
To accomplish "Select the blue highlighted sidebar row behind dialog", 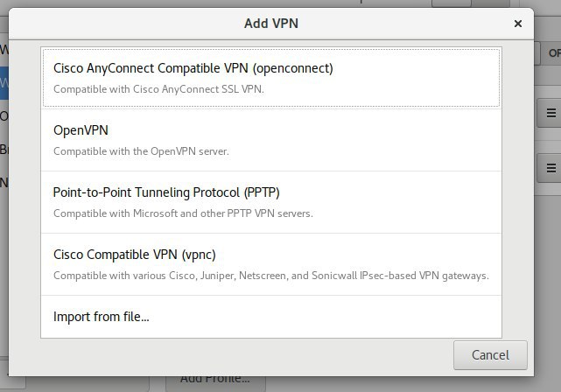I will tap(4, 83).
